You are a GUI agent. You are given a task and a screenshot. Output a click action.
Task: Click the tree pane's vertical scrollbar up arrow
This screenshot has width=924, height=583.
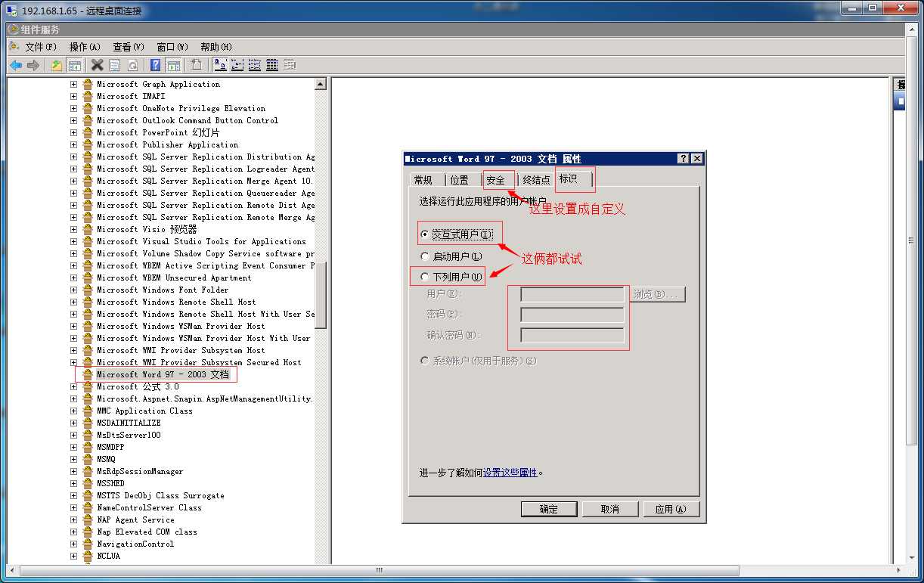click(x=321, y=84)
